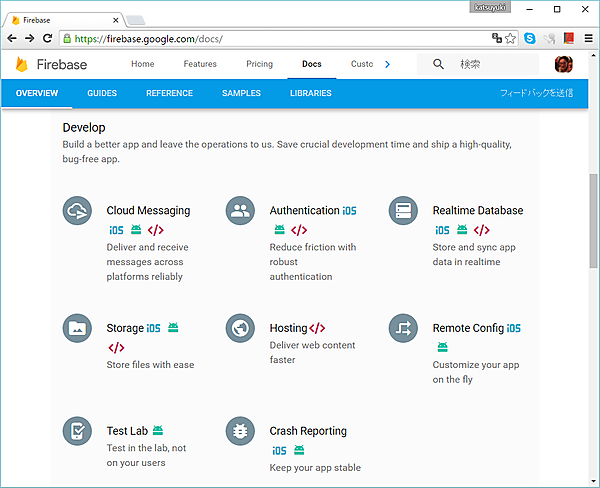This screenshot has width=600, height=488.
Task: Open the Home nav item
Action: click(x=143, y=64)
